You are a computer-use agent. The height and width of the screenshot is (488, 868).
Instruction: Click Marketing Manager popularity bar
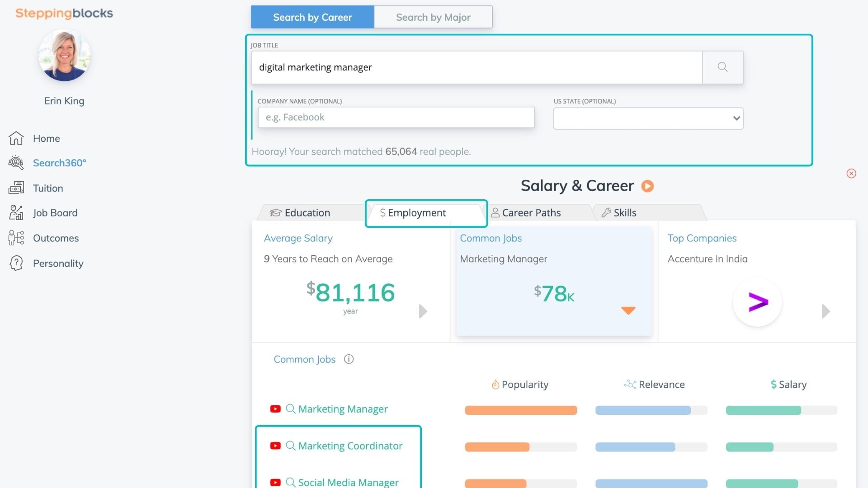(521, 410)
